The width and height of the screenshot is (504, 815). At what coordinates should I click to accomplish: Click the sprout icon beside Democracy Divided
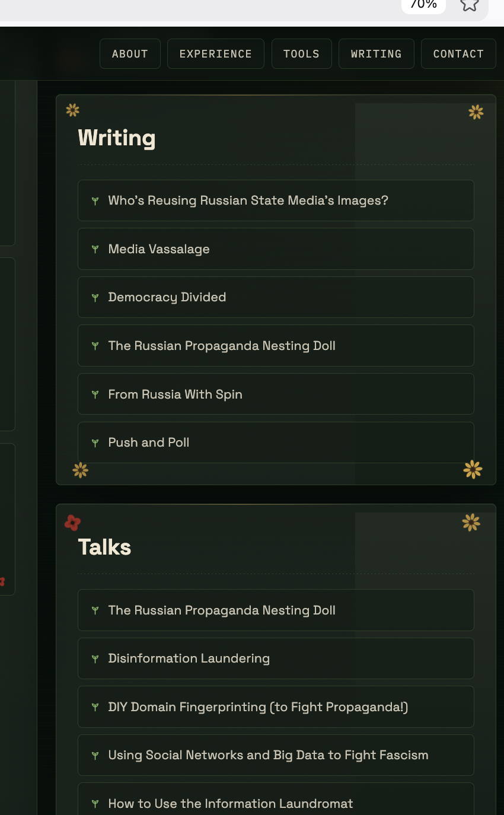pyautogui.click(x=95, y=298)
